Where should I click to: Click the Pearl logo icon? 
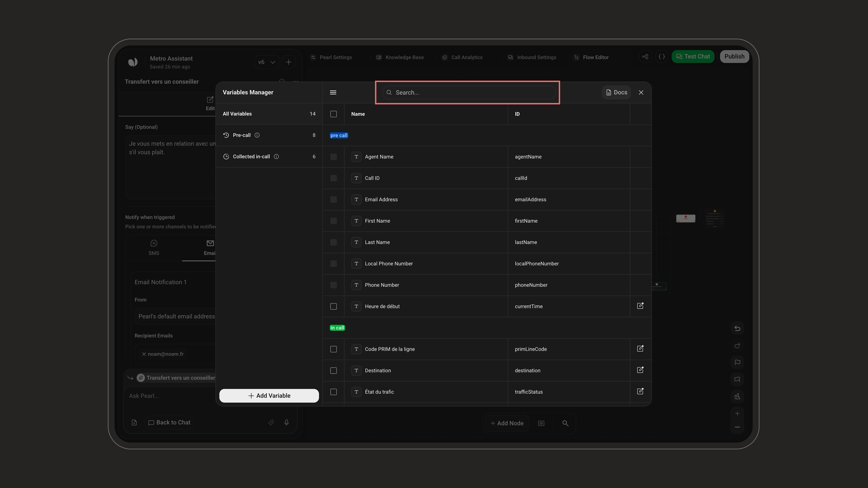point(133,62)
